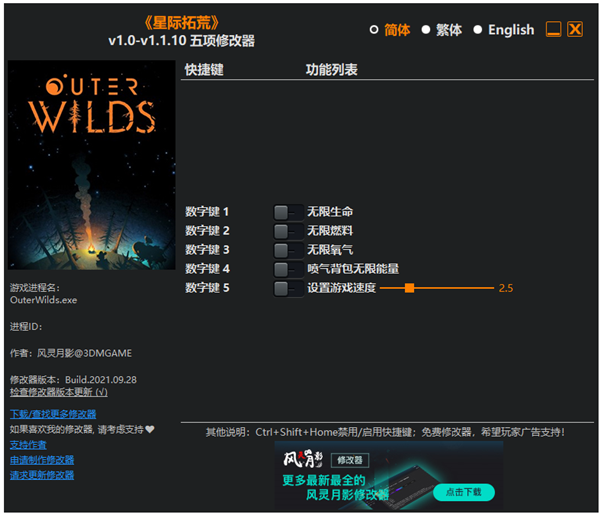Open the 申请制作修改器 request link

click(x=42, y=460)
